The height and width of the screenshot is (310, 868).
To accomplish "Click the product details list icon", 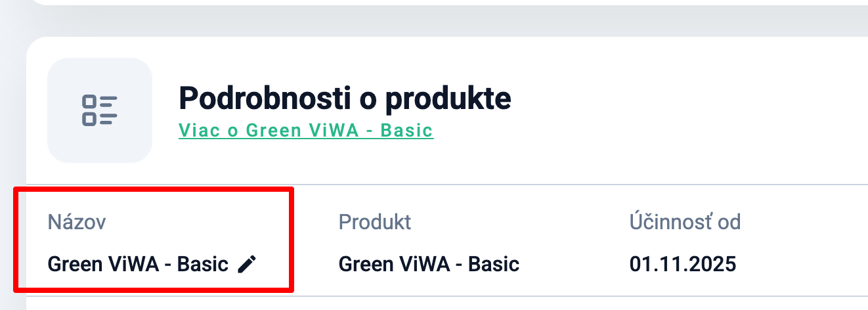I will [99, 110].
